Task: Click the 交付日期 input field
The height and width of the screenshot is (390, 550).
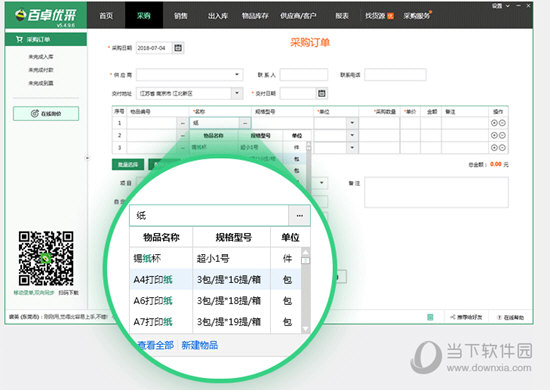Action: pos(298,93)
